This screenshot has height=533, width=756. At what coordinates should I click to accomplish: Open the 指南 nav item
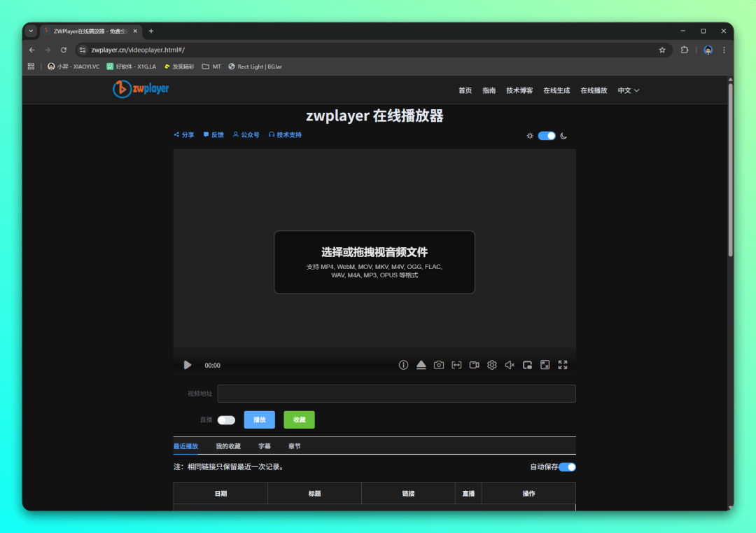(x=489, y=90)
